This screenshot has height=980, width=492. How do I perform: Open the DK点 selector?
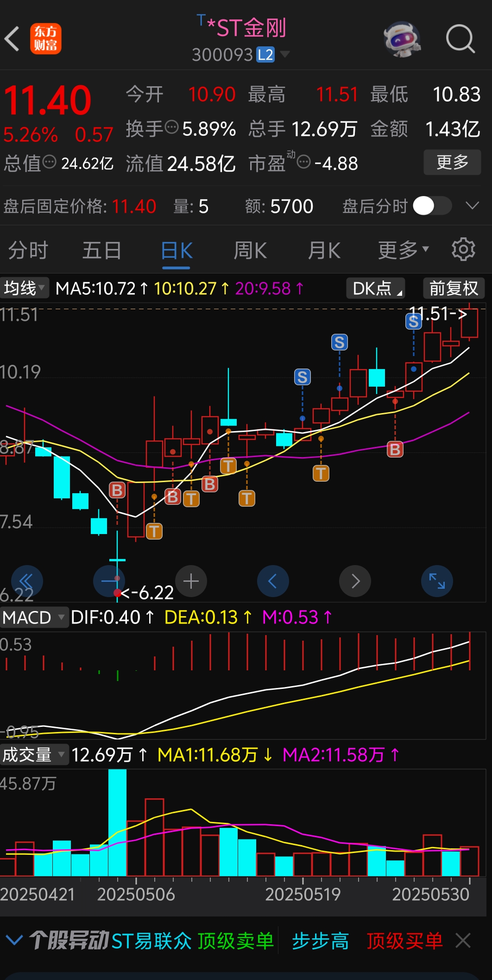point(376,288)
